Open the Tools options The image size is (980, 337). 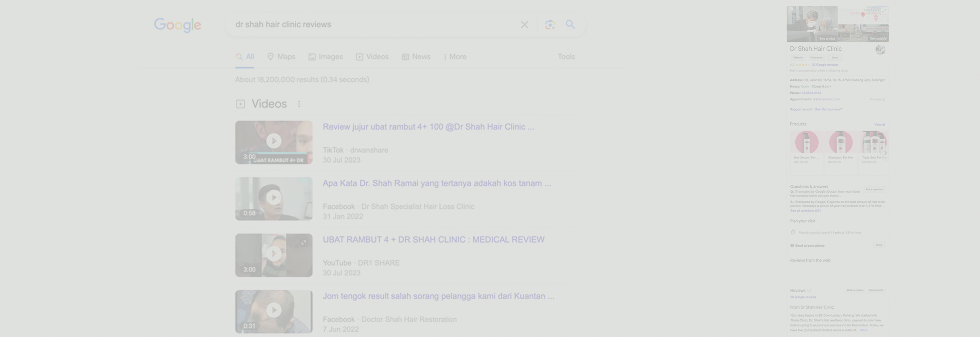pos(566,57)
